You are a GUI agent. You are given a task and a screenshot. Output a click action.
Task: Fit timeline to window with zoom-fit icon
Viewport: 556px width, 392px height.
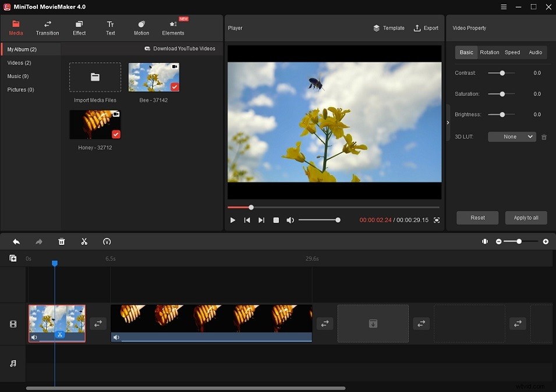[485, 241]
